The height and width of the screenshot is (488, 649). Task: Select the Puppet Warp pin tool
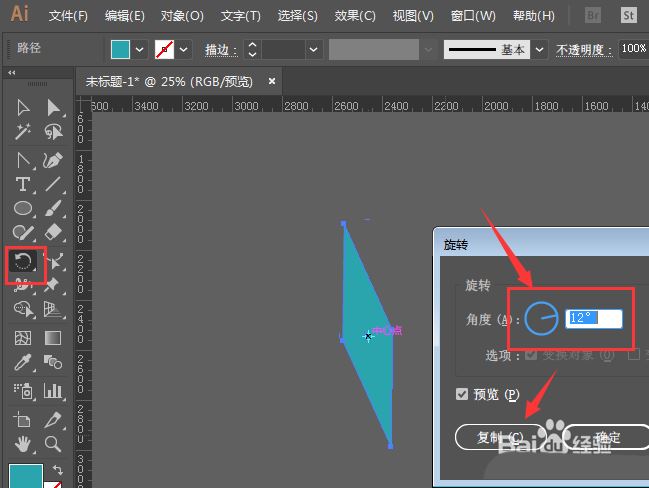53,285
